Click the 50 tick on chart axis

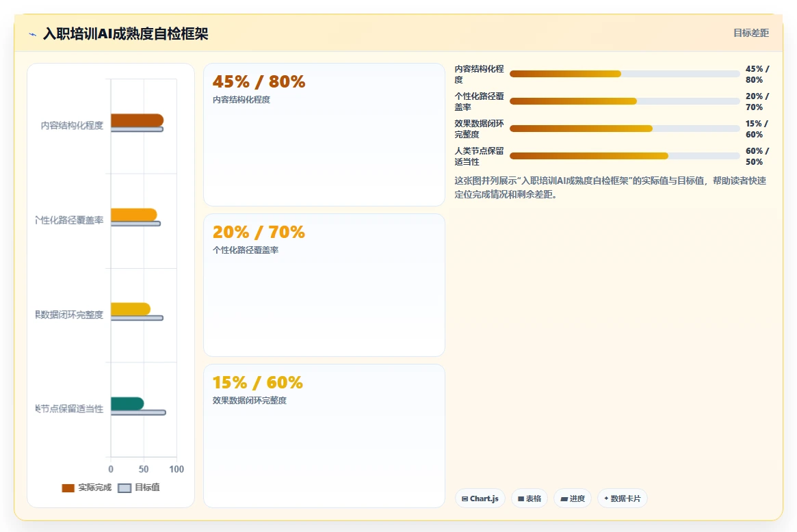pyautogui.click(x=144, y=469)
